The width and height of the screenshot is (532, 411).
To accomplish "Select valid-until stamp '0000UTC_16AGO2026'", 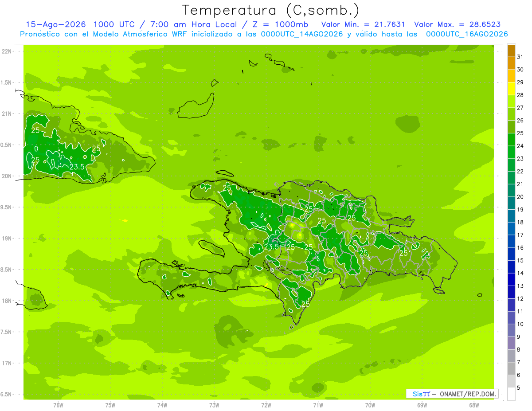I will [x=467, y=34].
